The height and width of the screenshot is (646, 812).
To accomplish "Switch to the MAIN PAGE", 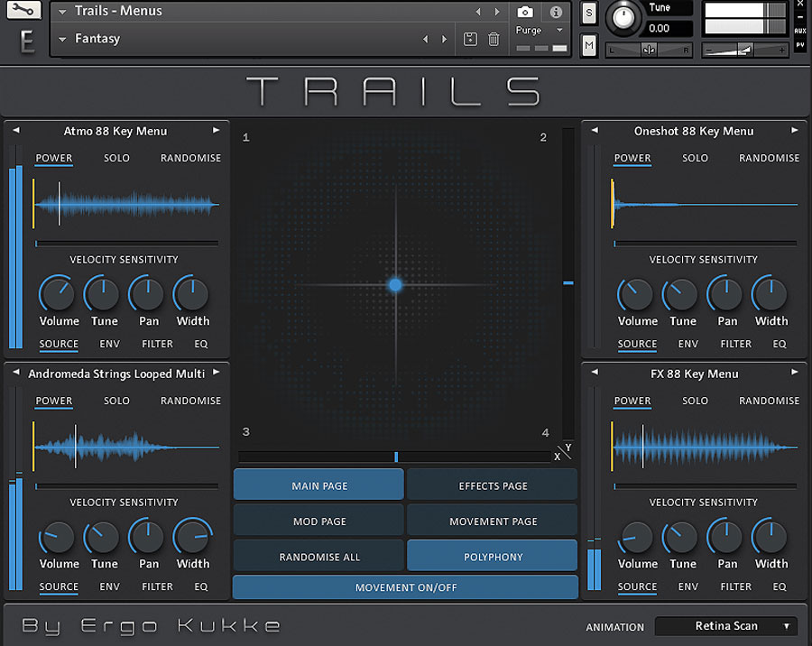I will coord(318,485).
